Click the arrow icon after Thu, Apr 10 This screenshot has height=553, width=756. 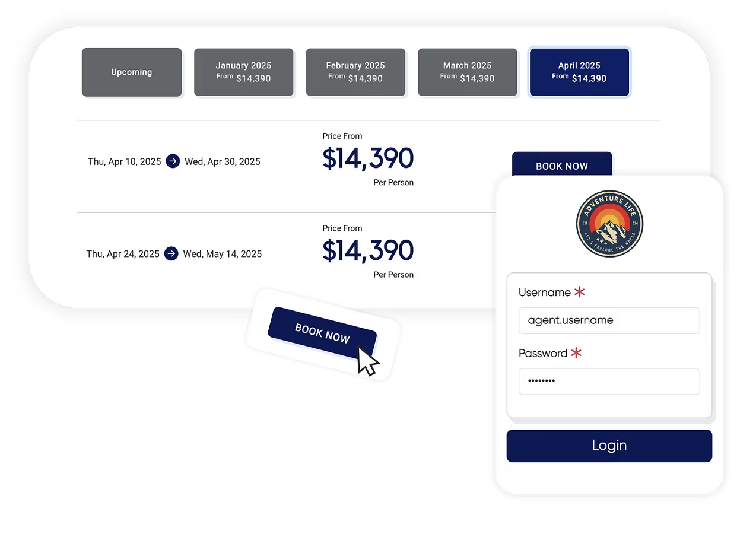pos(173,161)
